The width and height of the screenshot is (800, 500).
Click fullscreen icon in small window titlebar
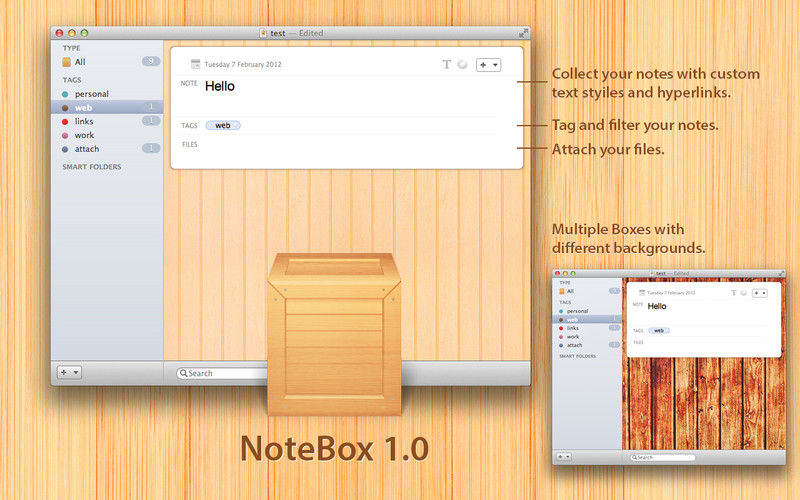point(781,274)
